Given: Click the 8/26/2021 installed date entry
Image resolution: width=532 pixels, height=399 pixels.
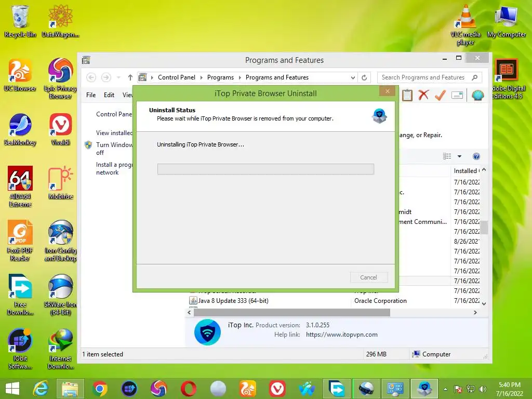Looking at the screenshot, I should click(467, 241).
